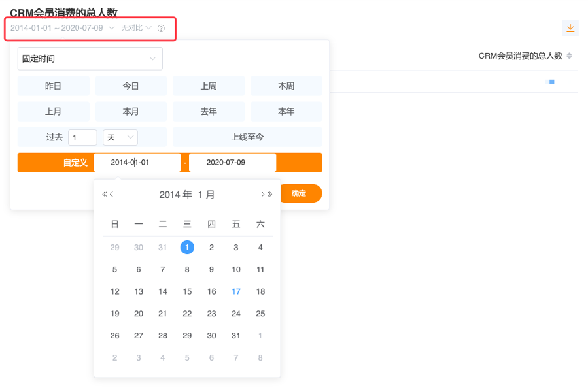Jump to next year in calendar
588x392 pixels.
(x=269, y=194)
